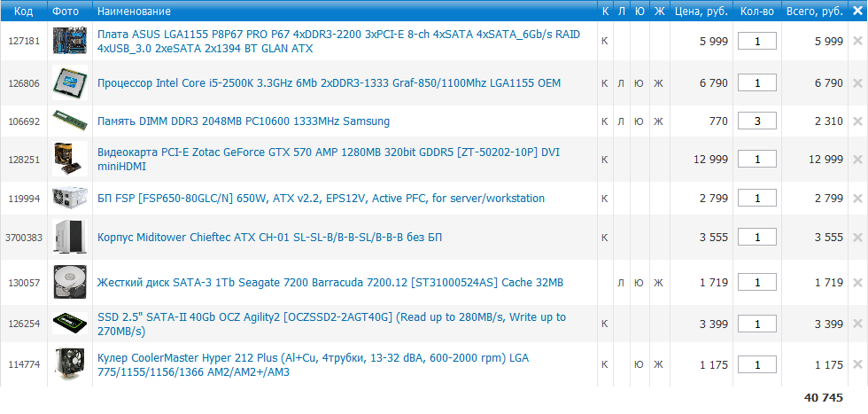Open the CoolerMaster cooler thumbnail
868x414 pixels.
coord(70,364)
